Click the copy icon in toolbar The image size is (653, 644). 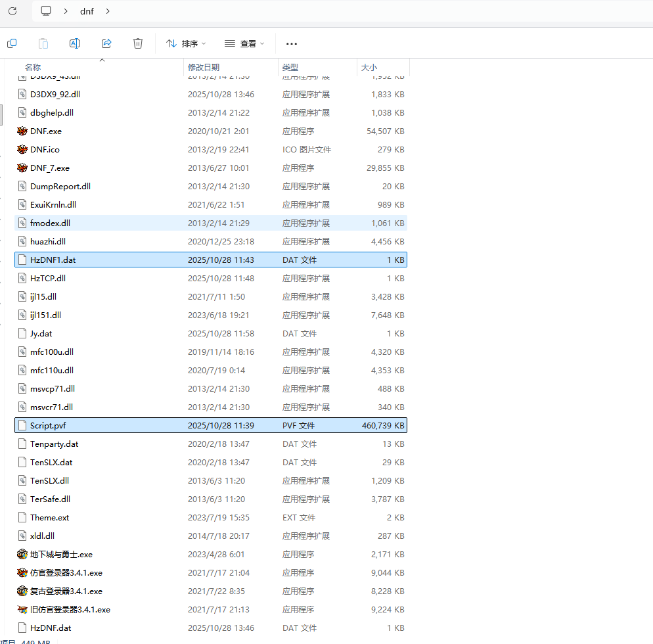(x=12, y=43)
